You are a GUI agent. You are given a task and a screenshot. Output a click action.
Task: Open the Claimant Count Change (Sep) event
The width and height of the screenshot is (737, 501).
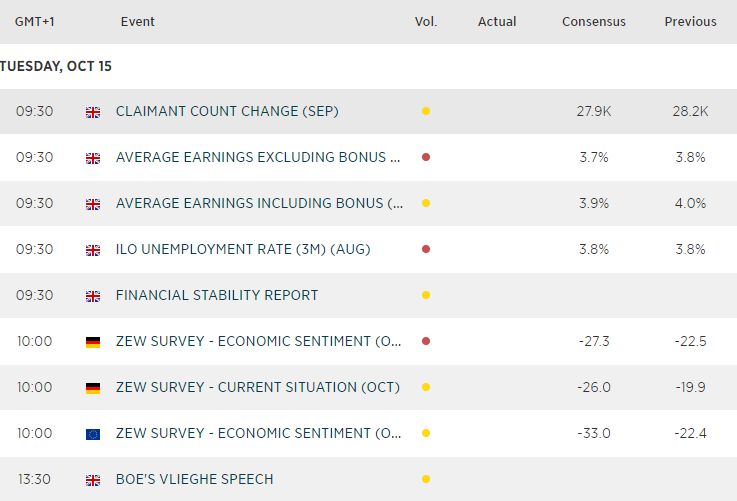click(227, 111)
